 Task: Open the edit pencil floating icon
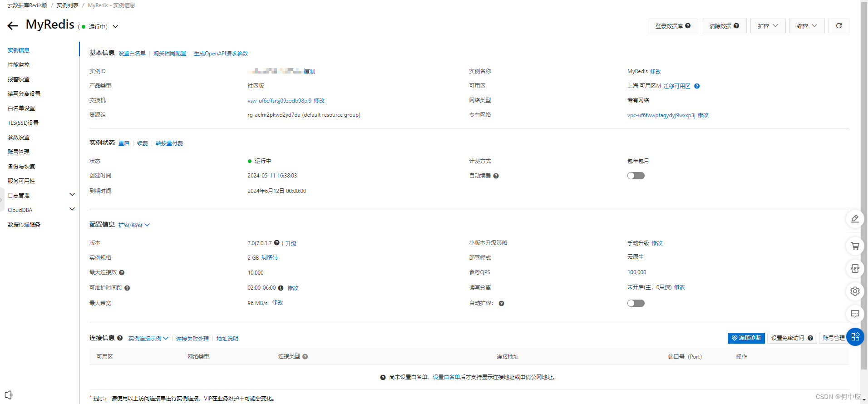point(855,219)
